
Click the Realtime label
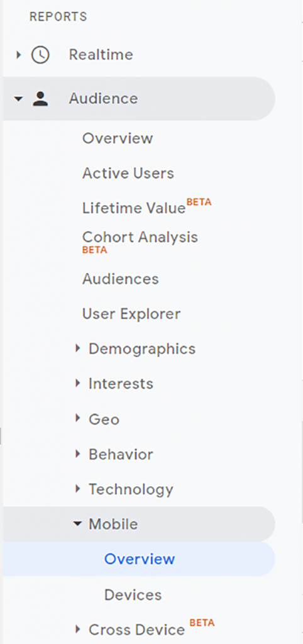[x=101, y=55]
